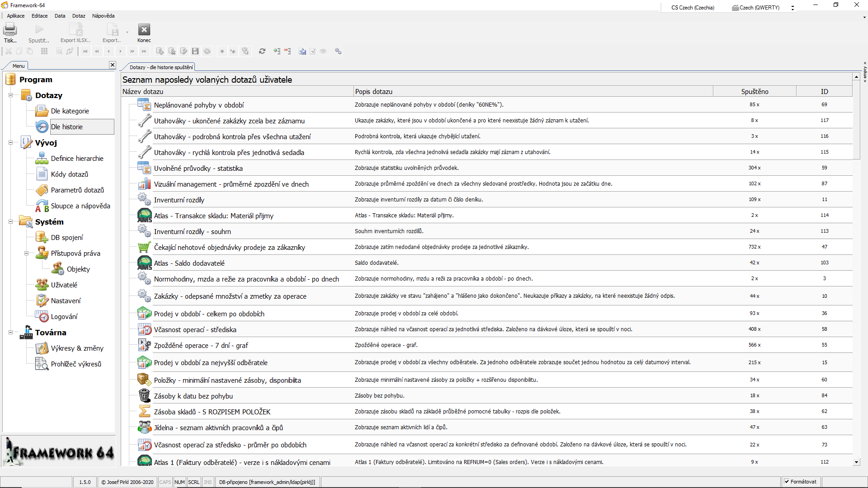Click the Definice hierarchie tree icon

point(42,158)
